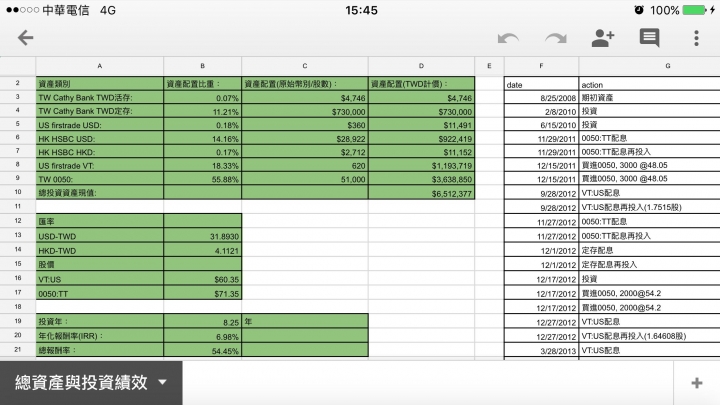
Task: Select the $1,193,719 value cell
Action: click(x=422, y=165)
